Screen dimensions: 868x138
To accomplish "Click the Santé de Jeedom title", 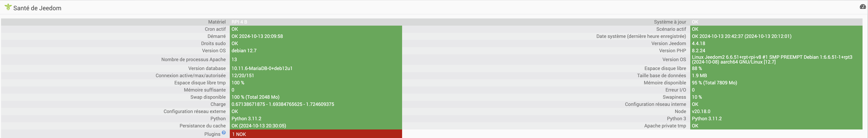I will pyautogui.click(x=37, y=8).
